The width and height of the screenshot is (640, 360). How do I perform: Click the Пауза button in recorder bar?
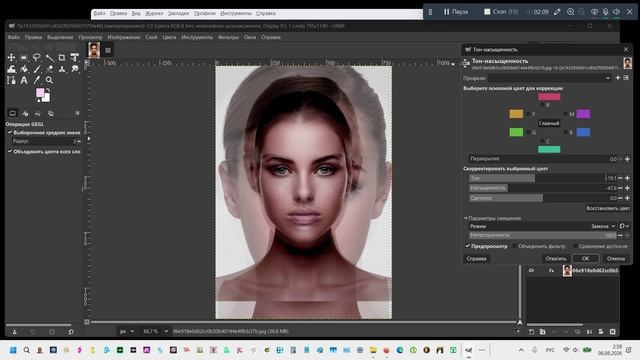pos(456,12)
